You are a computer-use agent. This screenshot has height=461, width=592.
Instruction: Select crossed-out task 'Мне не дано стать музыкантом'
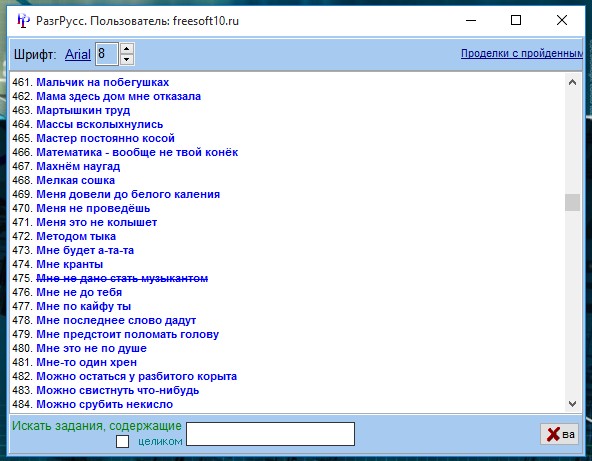122,278
